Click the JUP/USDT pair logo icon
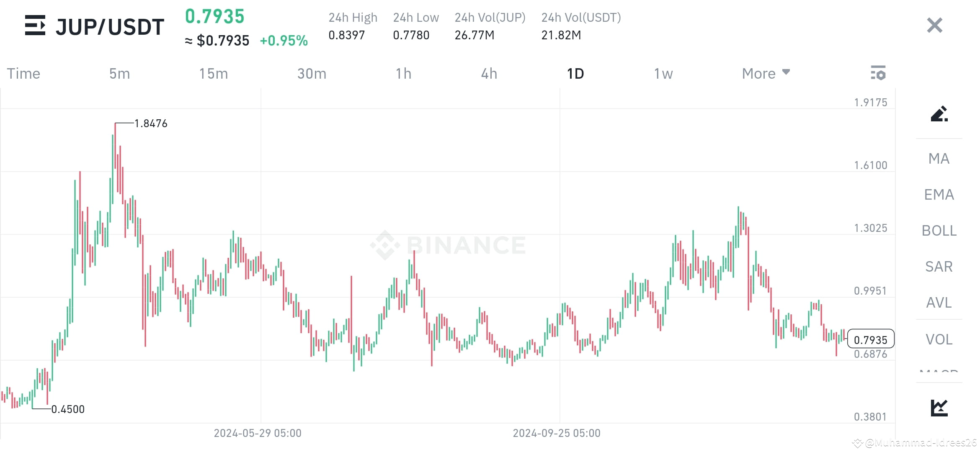The width and height of the screenshot is (980, 452). pyautogui.click(x=35, y=26)
